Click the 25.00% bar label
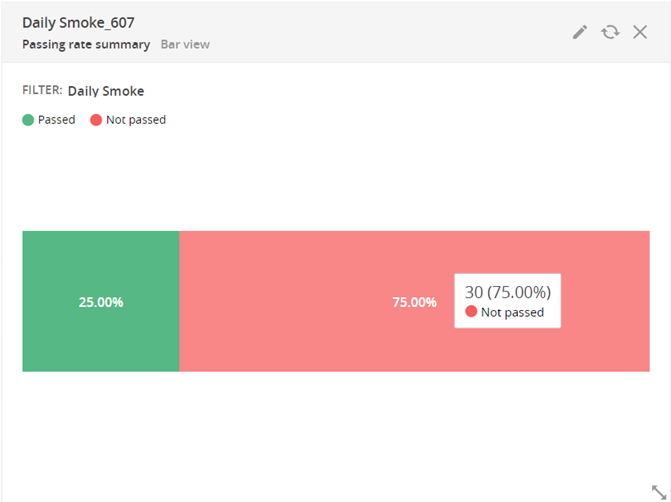Viewport: 671px width, 502px height. tap(101, 302)
